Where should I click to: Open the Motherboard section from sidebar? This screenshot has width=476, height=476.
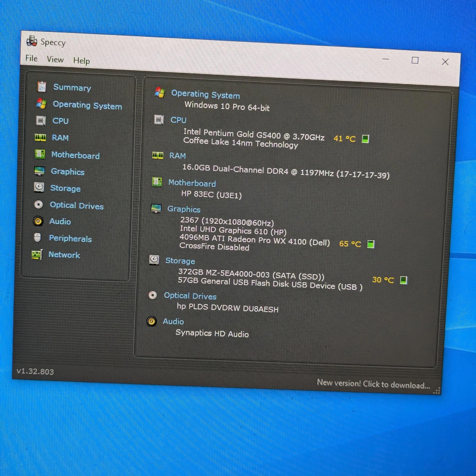(75, 155)
